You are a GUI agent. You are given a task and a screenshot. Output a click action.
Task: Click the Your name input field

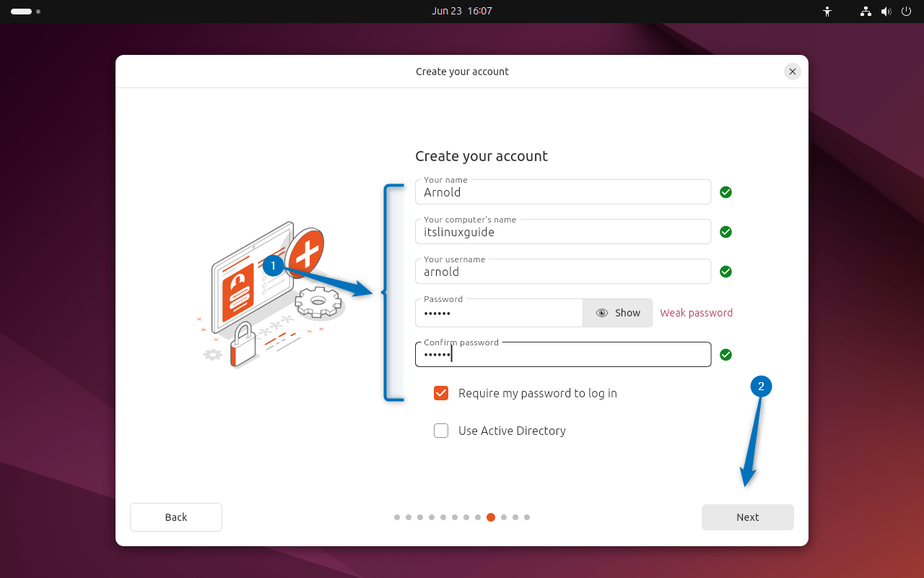point(563,192)
